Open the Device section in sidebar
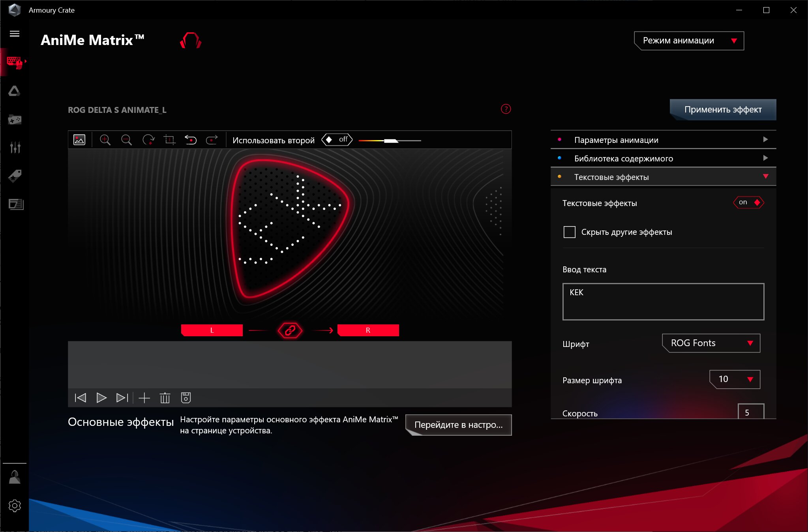808x532 pixels. (x=15, y=62)
